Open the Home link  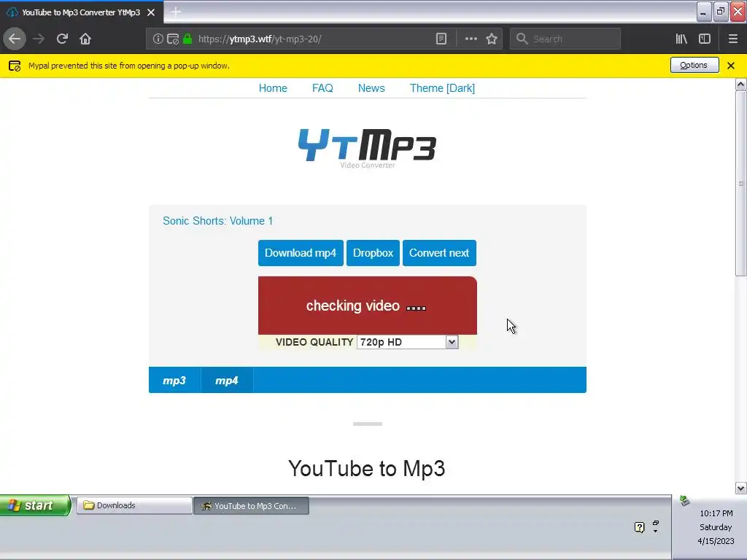(x=273, y=88)
